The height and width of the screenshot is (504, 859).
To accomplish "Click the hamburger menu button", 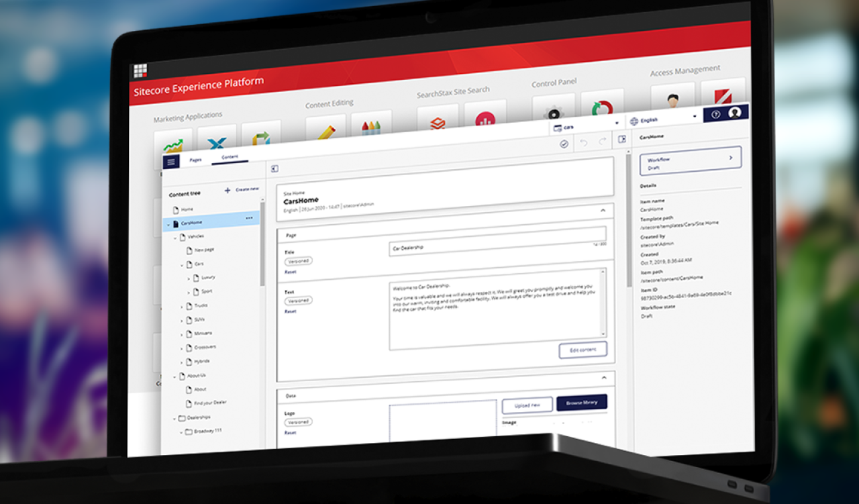I will pos(171,162).
